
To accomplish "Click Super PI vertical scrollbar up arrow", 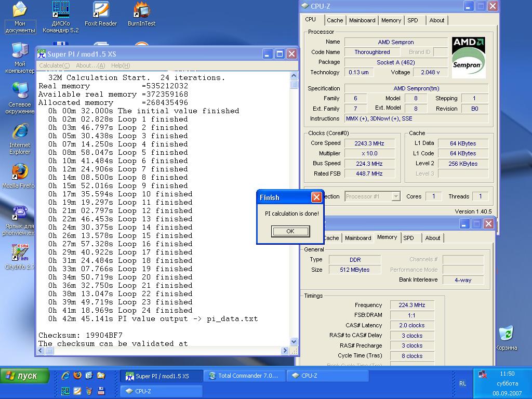I will click(x=294, y=76).
